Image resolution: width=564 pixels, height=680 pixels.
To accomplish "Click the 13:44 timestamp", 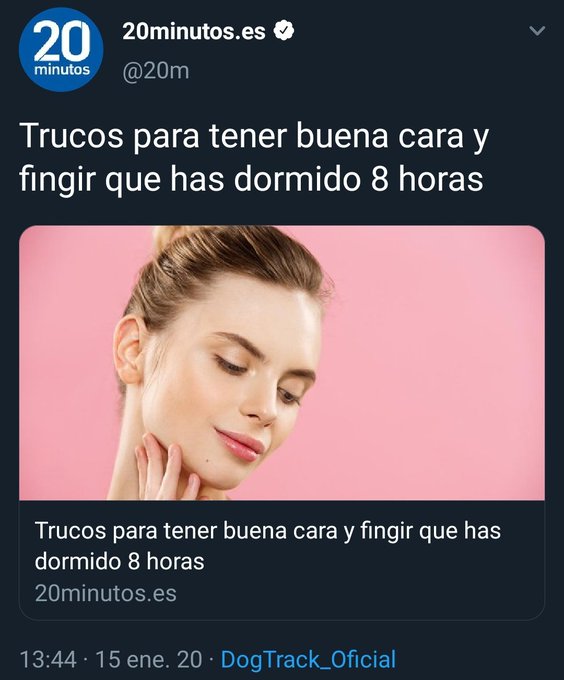I will 48,660.
